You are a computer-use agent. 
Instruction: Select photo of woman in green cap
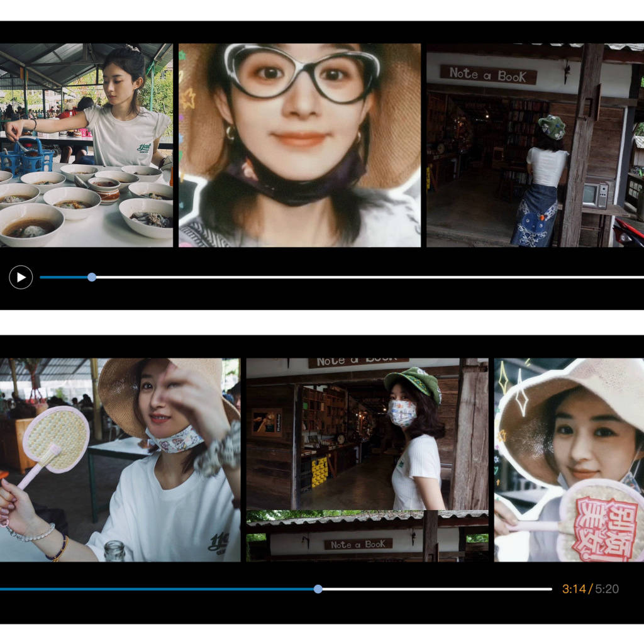pos(367,434)
